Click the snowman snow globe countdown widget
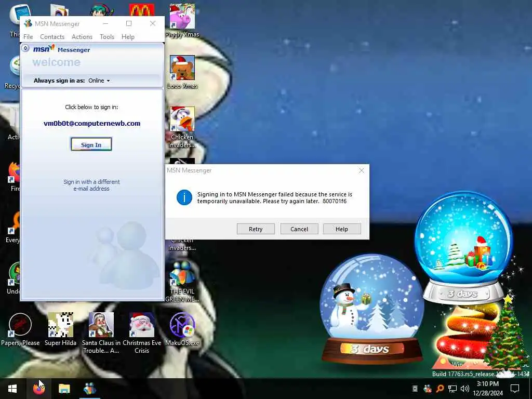The image size is (532, 399). [x=372, y=309]
